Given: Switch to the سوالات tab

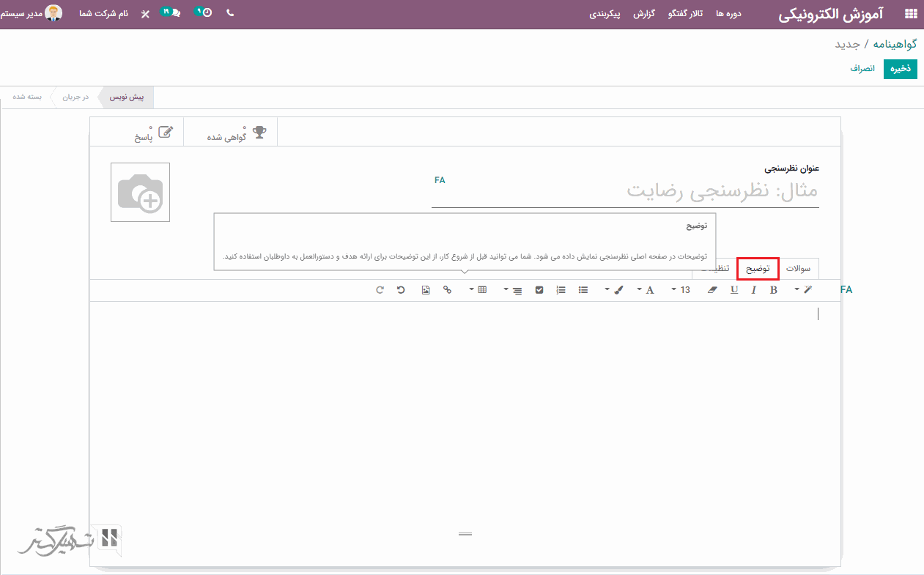Looking at the screenshot, I should [x=798, y=269].
